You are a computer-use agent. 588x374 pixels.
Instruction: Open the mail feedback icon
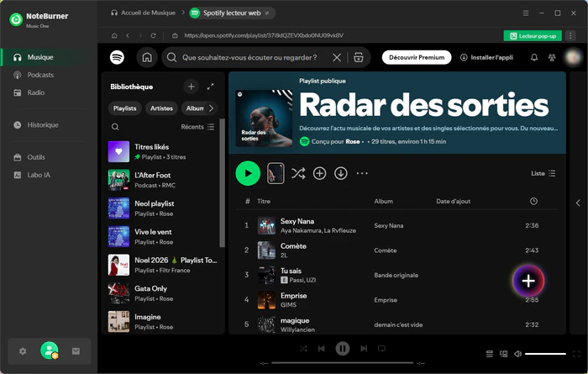(76, 351)
